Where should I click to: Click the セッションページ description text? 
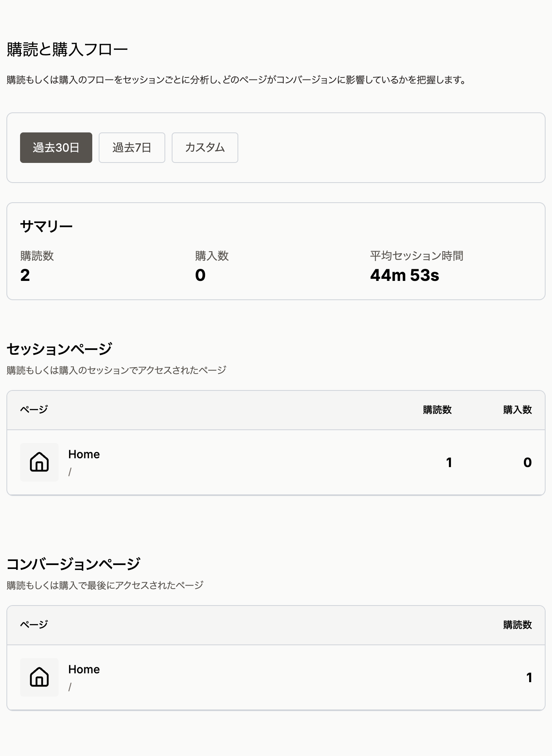(117, 370)
